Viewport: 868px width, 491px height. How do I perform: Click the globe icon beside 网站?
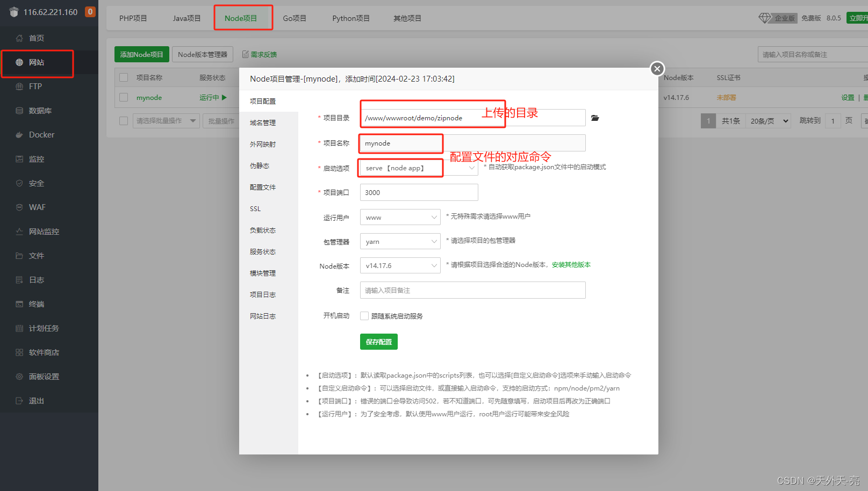point(19,62)
